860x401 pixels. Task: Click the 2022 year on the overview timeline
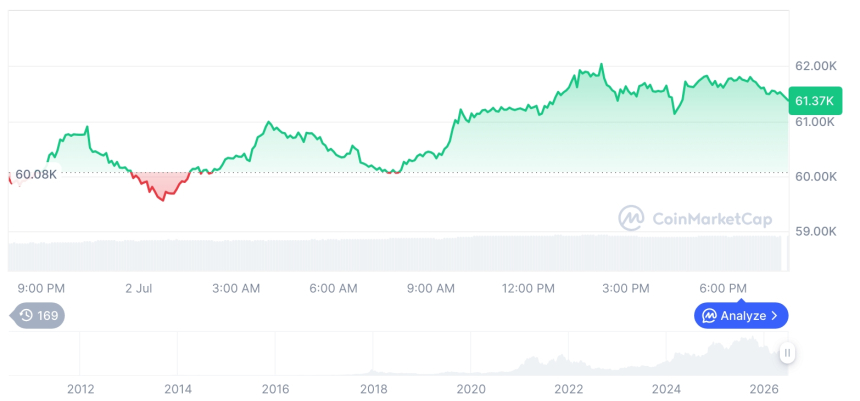point(568,389)
